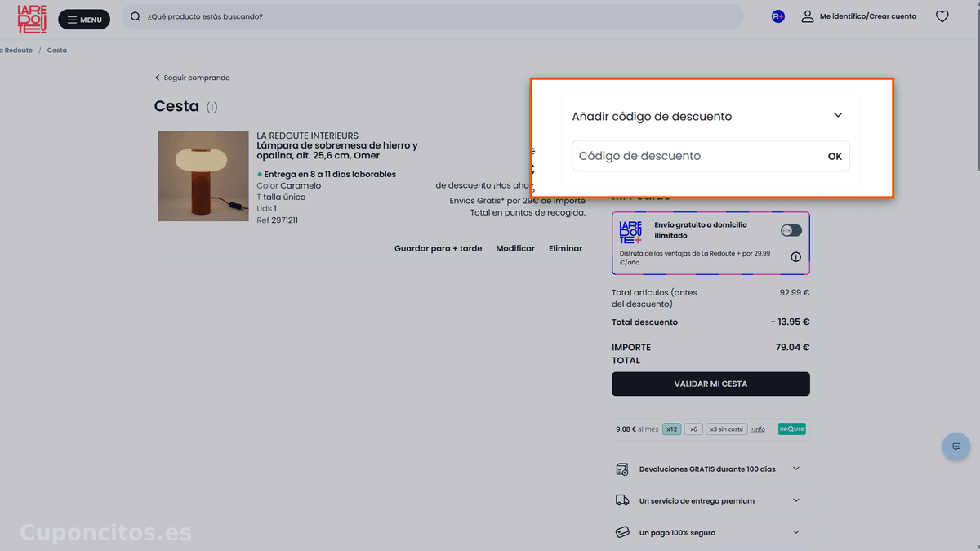The height and width of the screenshot is (551, 980).
Task: Click the returns box icon
Action: tap(622, 469)
